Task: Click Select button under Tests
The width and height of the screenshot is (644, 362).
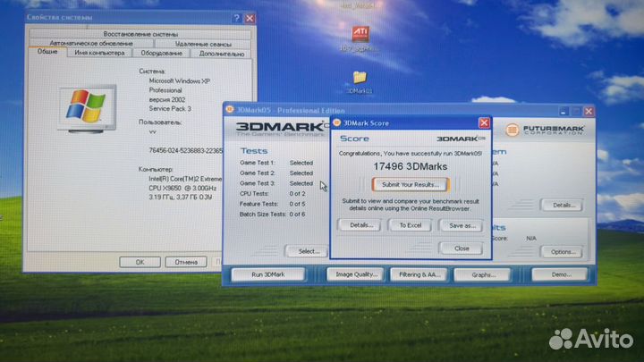Action: click(308, 251)
